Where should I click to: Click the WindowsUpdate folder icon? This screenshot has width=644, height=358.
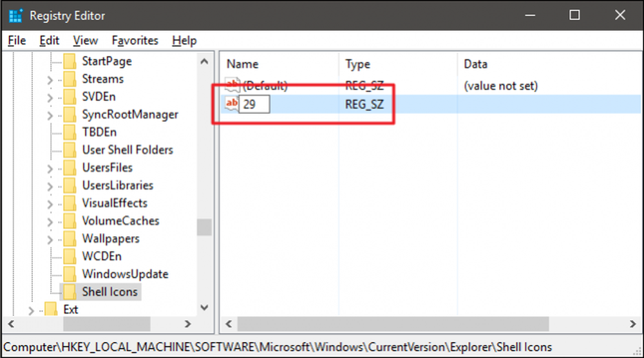click(x=70, y=274)
